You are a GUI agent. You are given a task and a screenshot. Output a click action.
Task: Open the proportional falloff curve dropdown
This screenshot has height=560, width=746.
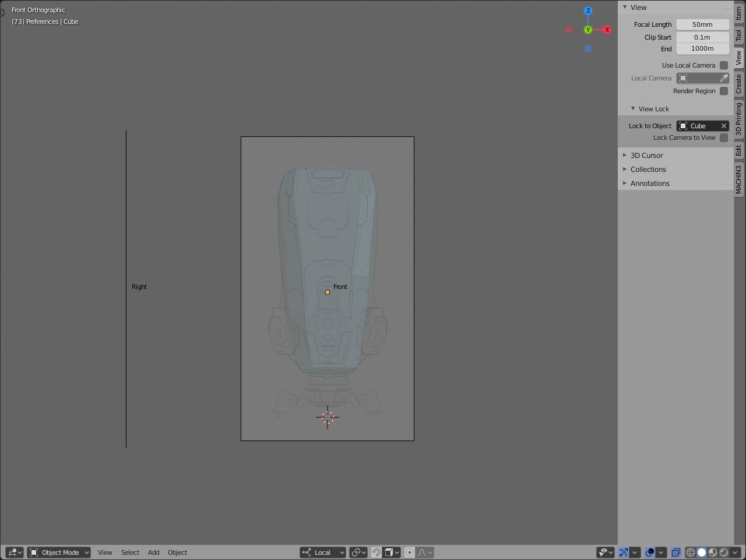click(x=425, y=552)
